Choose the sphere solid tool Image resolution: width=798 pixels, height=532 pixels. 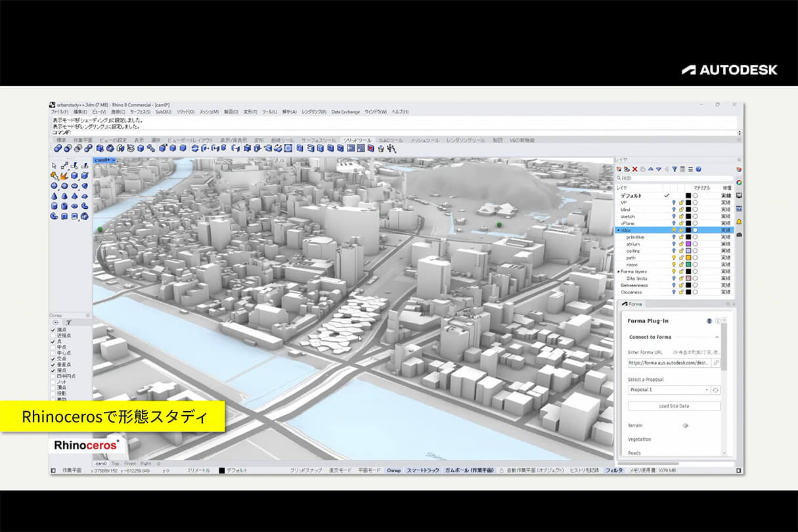tap(54, 185)
